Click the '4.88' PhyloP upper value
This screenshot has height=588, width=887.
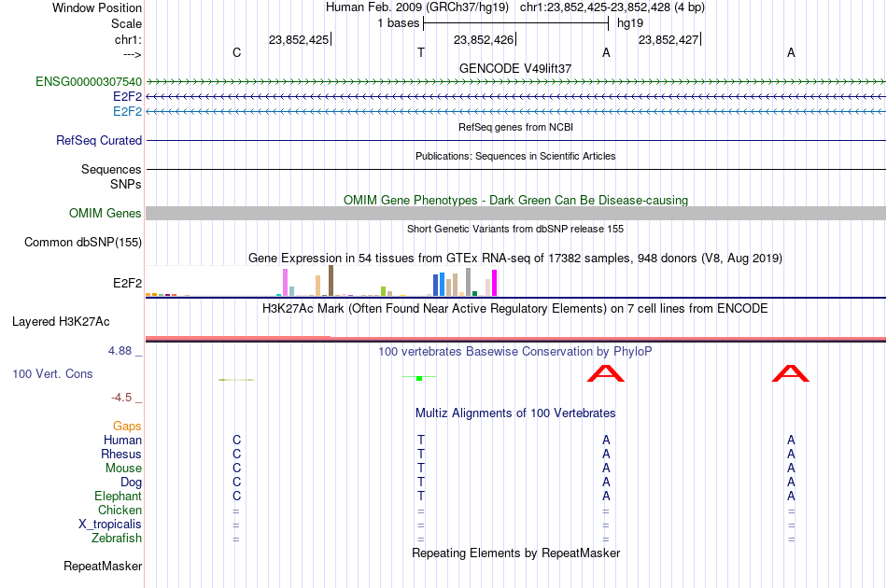click(x=120, y=351)
